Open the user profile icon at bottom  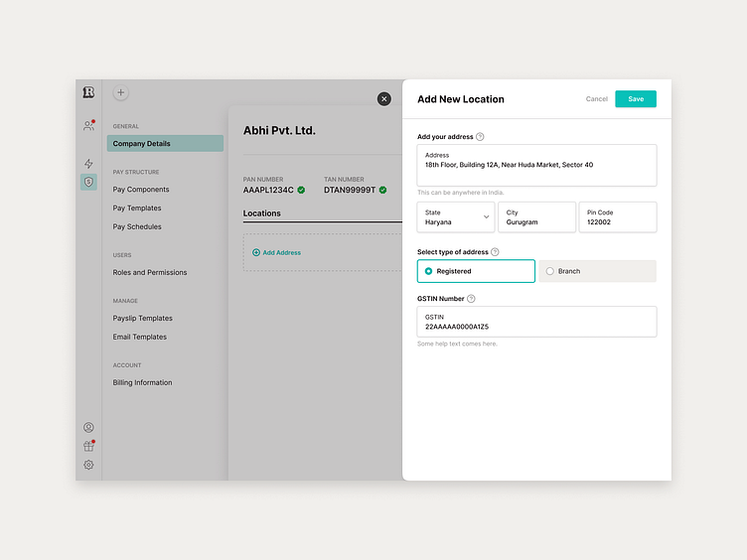88,427
